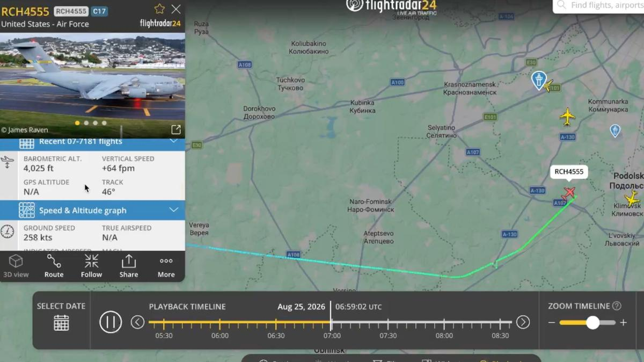Viewport: 644px width, 362px height.
Task: Open the 3D view
Action: point(16,266)
